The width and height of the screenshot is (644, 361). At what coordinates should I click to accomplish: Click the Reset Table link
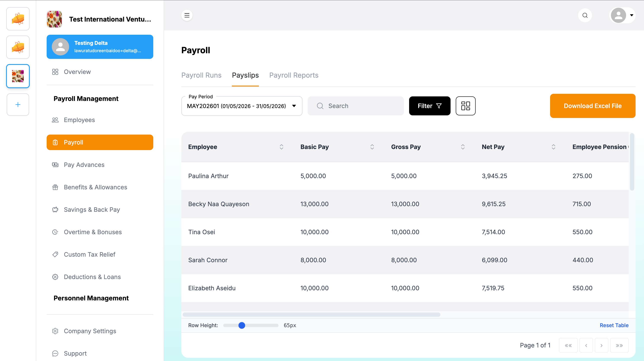[x=614, y=325]
